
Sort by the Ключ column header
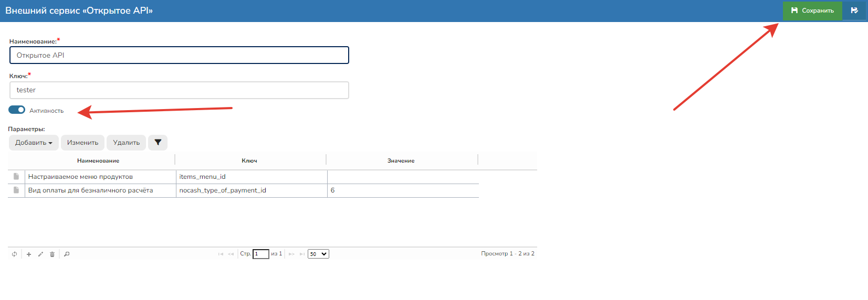tap(249, 160)
